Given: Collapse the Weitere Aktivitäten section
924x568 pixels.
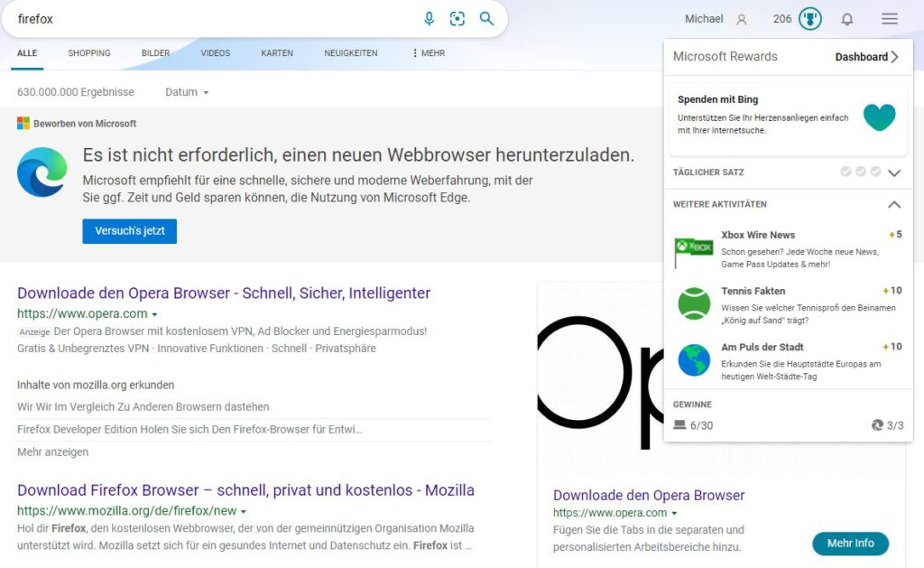Looking at the screenshot, I should point(894,205).
